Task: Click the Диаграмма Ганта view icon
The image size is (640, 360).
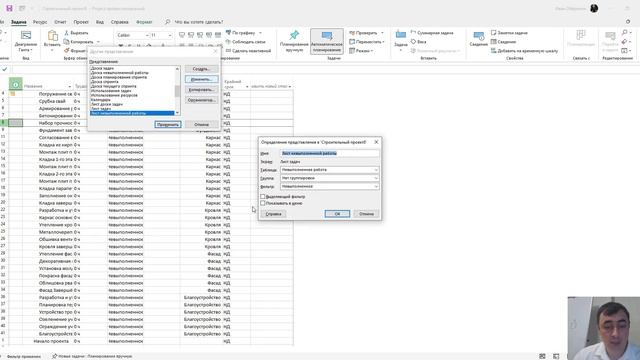Action: [26, 36]
